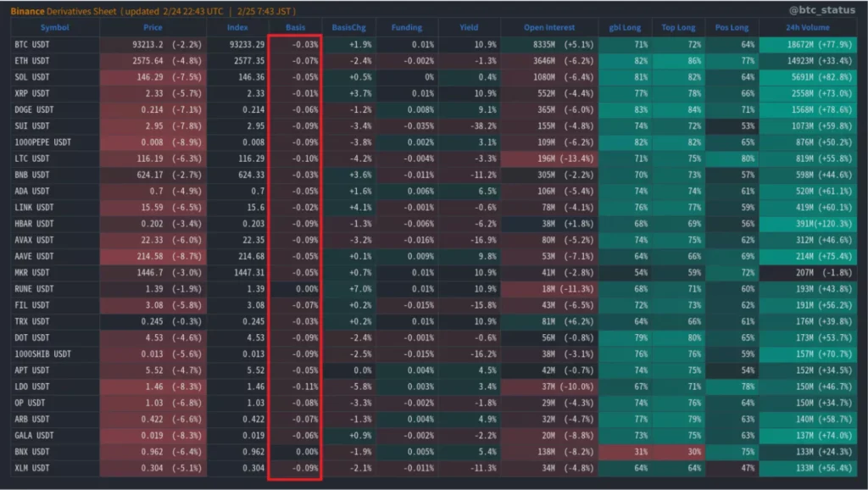Click the Symbol column header

(x=55, y=27)
